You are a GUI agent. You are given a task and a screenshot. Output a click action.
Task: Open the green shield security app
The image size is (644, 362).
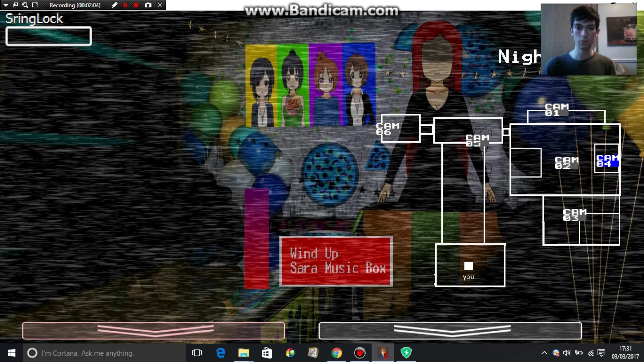[406, 353]
